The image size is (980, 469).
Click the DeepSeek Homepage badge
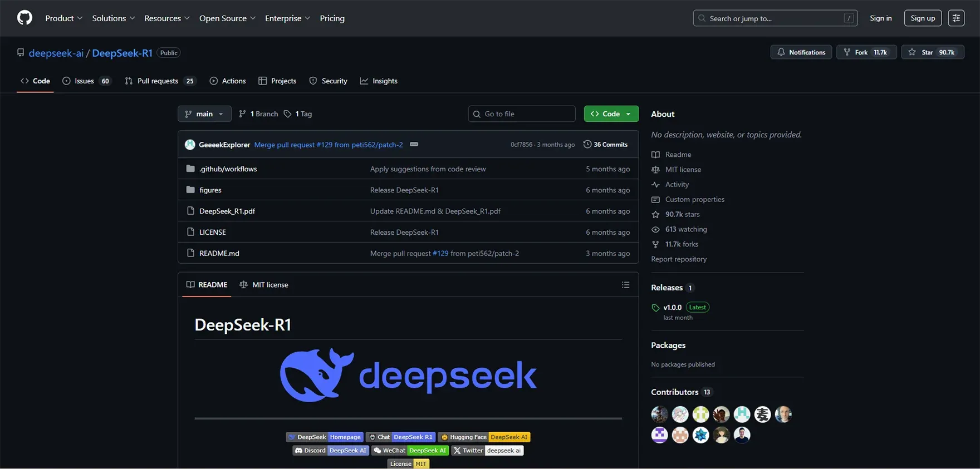tap(325, 437)
